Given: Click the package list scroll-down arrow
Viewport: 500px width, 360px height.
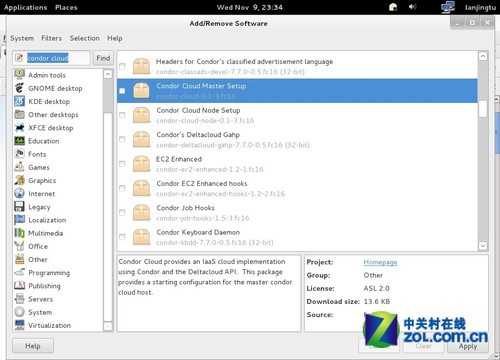Looking at the screenshot, I should 482,246.
